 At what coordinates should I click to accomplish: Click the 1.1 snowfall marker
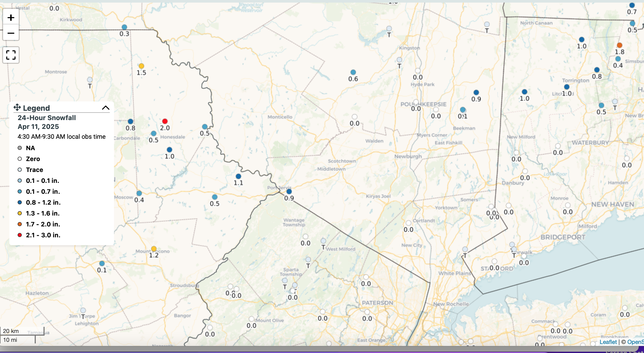click(x=238, y=176)
